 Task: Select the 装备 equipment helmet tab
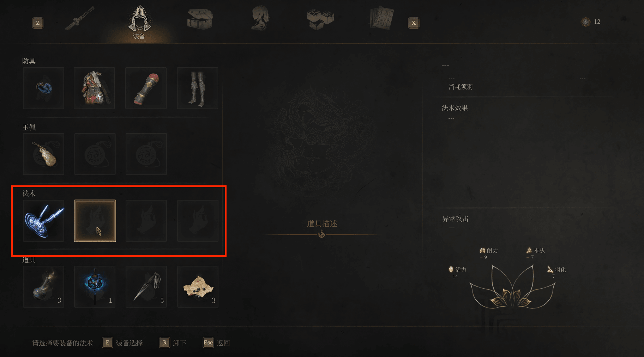tap(140, 22)
